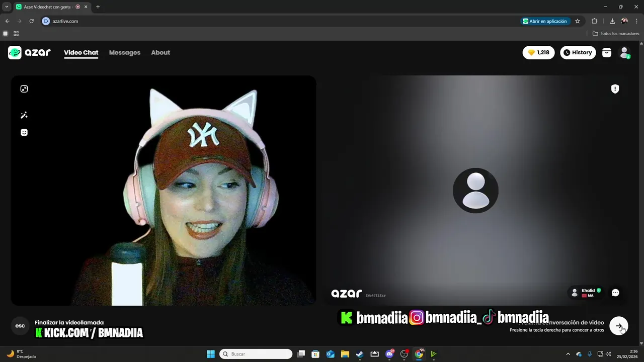Click the large partner avatar placeholder
Image resolution: width=644 pixels, height=362 pixels.
[x=475, y=191]
